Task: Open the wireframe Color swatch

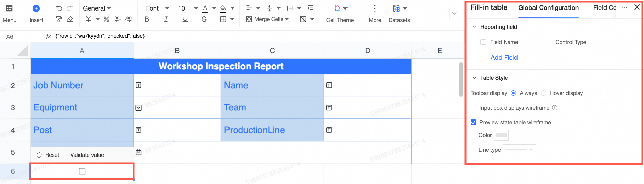Action: point(501,135)
